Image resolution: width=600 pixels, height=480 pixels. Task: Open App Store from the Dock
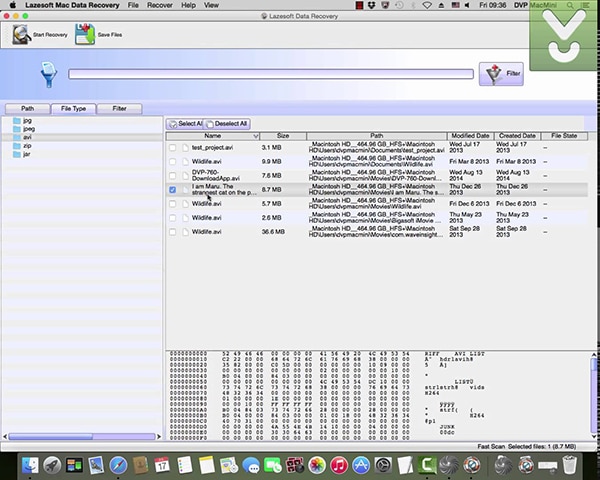[x=361, y=465]
